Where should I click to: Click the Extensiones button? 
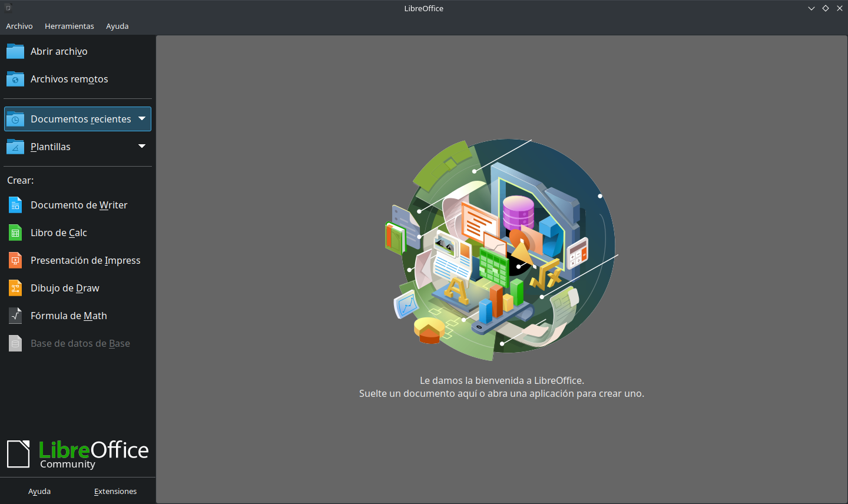(x=115, y=491)
